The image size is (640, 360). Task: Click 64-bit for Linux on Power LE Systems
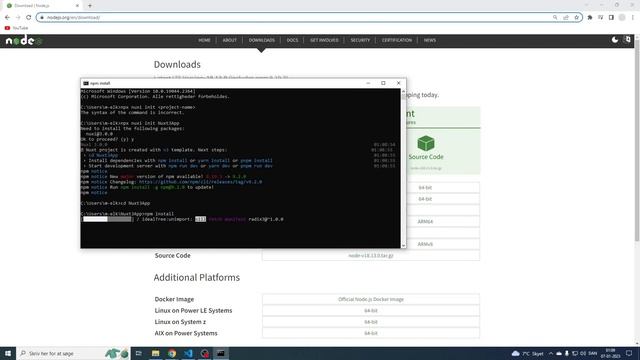click(371, 311)
